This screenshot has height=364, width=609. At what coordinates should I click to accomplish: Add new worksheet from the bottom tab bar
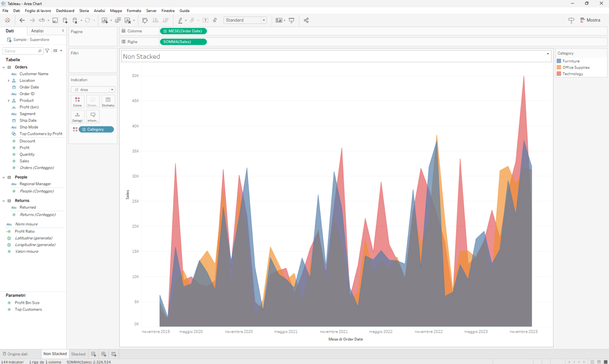point(94,354)
